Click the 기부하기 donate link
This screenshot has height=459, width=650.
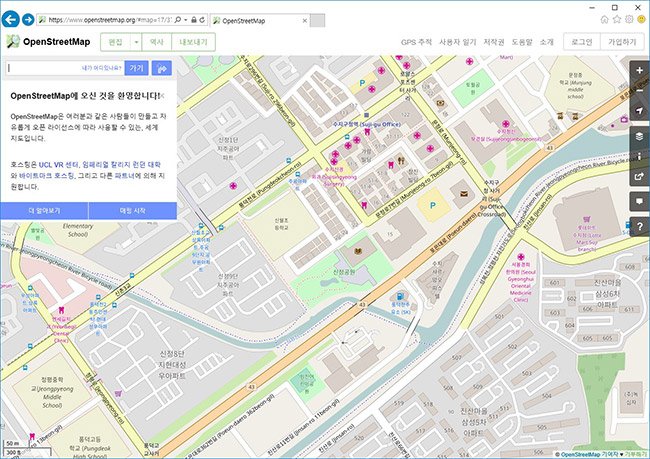(x=637, y=454)
